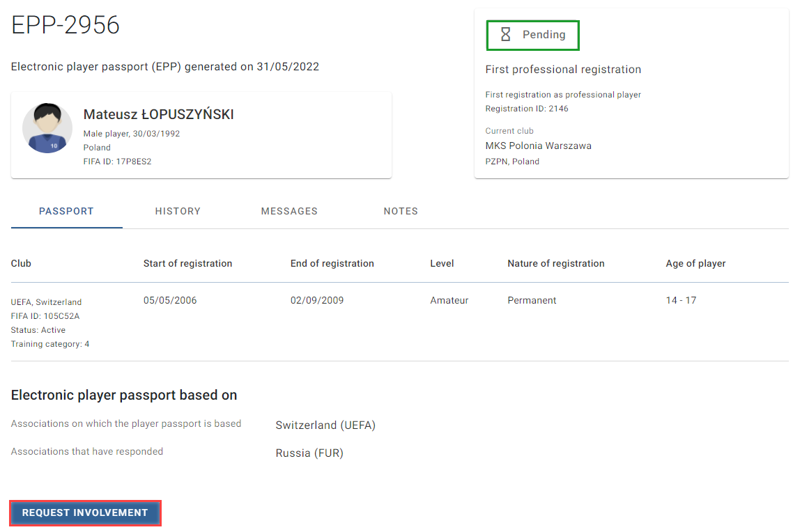Open the Passport tab

pos(66,211)
